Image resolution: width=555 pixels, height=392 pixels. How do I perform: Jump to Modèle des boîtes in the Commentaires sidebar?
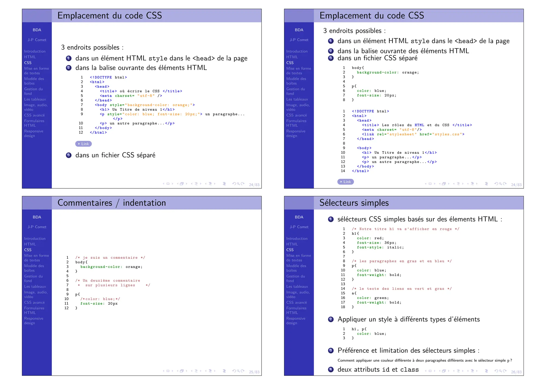[x=34, y=268]
